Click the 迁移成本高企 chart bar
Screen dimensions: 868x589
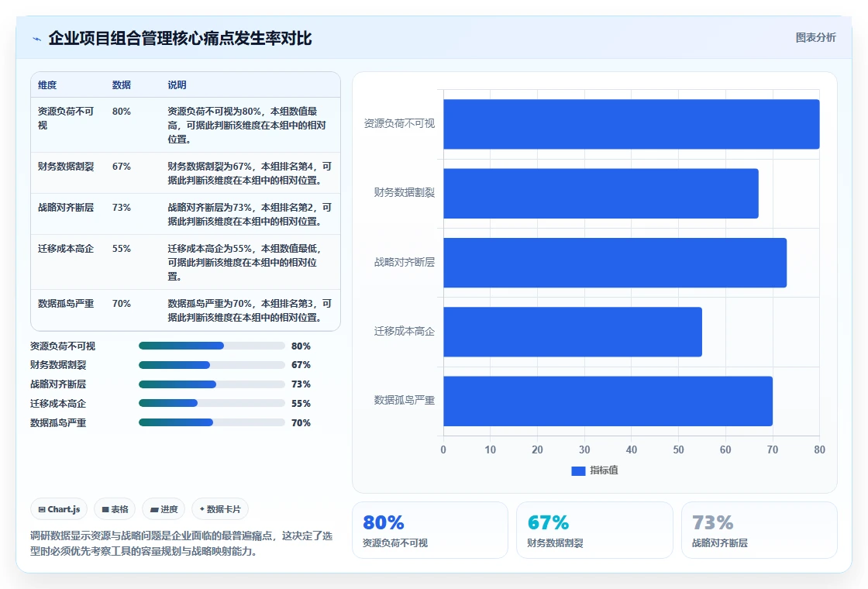(x=573, y=332)
